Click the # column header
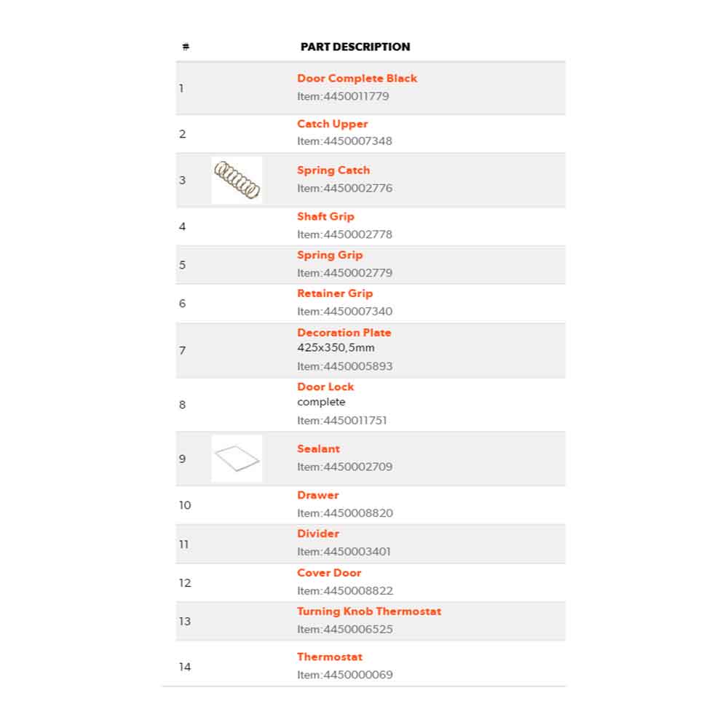Image resolution: width=728 pixels, height=728 pixels. click(x=186, y=47)
